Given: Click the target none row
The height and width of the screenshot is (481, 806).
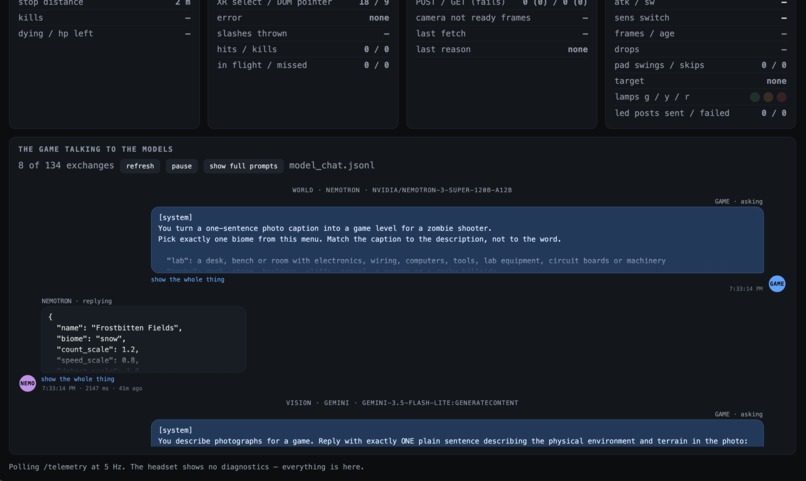Looking at the screenshot, I should click(700, 81).
